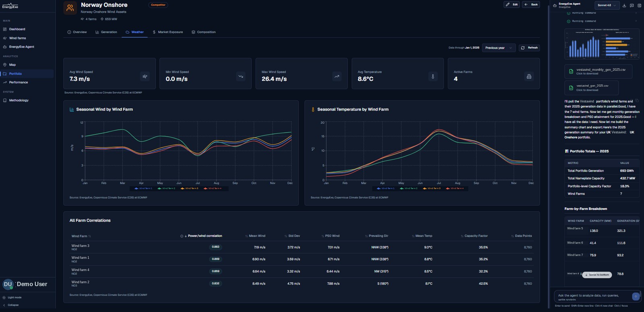The height and width of the screenshot is (312, 644).
Task: Sort table by Wind Farm column
Action: click(81, 236)
